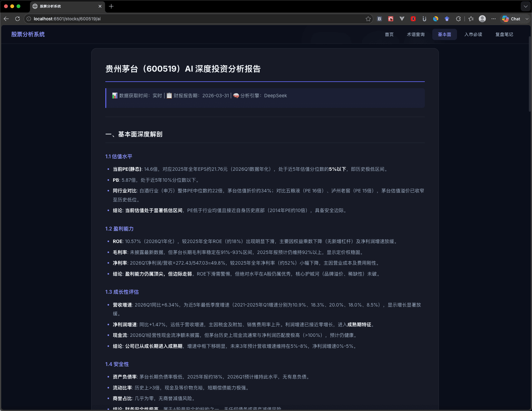The height and width of the screenshot is (411, 532).
Task: Click the 1.4 安全性 subheading
Action: point(117,364)
